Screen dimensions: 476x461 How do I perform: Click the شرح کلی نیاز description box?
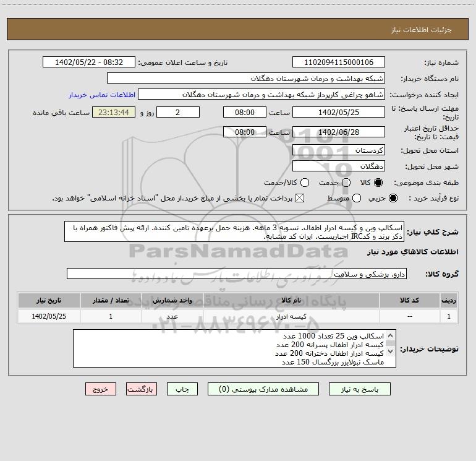pyautogui.click(x=234, y=231)
